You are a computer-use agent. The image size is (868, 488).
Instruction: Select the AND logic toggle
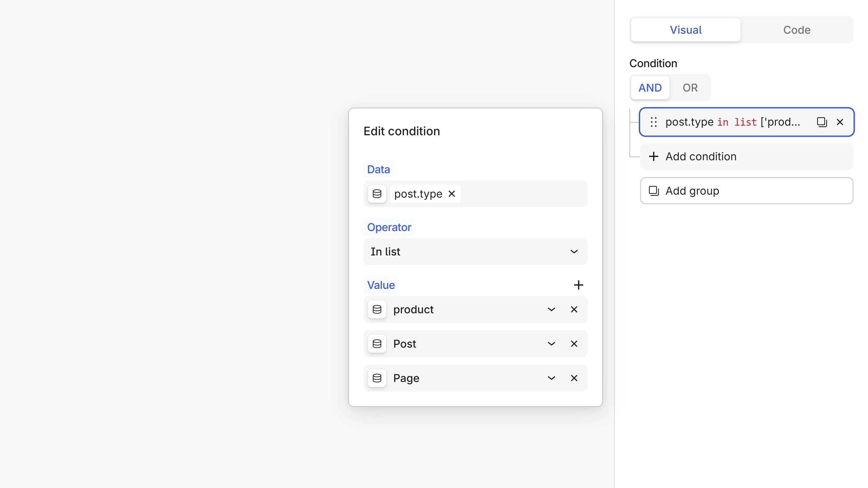(x=650, y=88)
